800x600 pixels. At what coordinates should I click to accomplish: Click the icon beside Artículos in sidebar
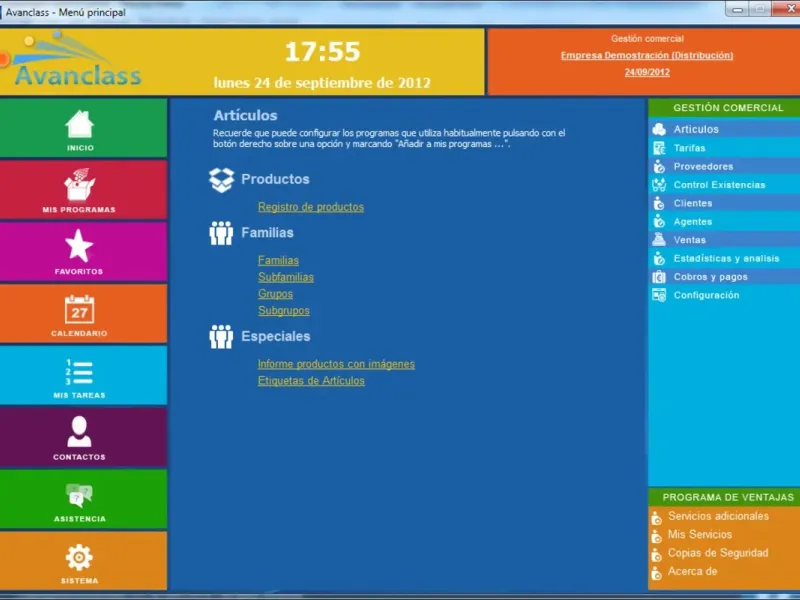(659, 129)
